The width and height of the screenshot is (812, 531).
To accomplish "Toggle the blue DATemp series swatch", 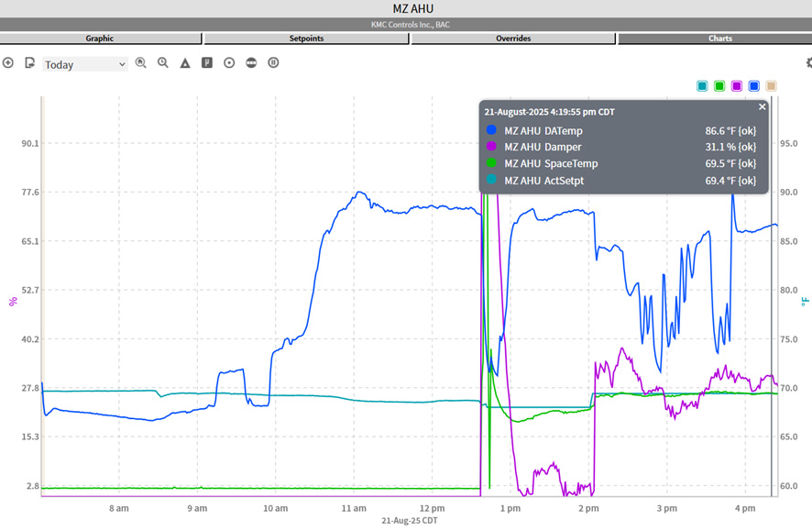I will click(754, 86).
